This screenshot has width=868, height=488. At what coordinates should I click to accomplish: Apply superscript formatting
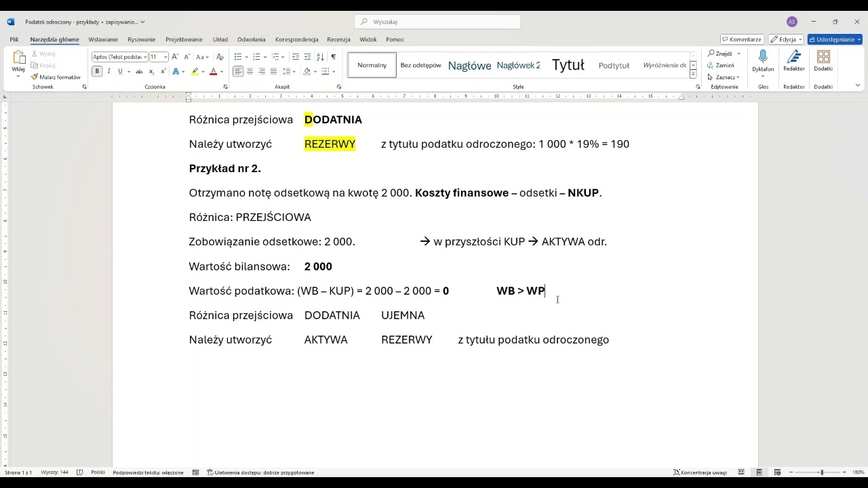163,71
